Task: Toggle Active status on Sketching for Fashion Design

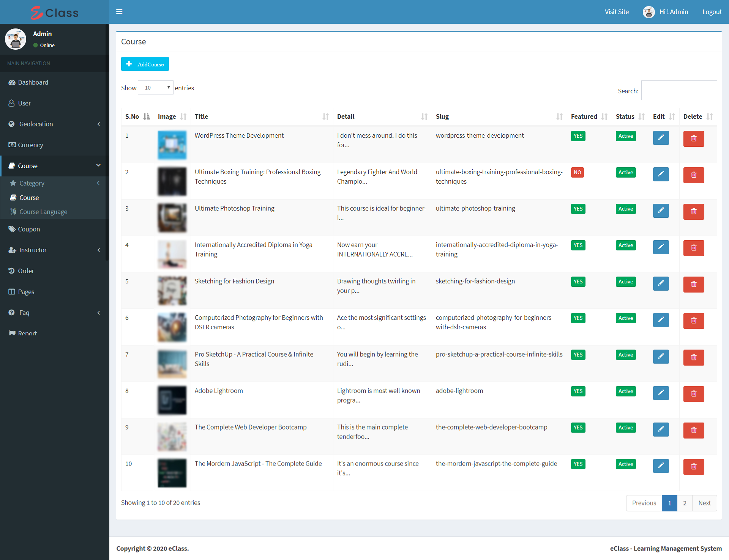Action: (x=625, y=282)
